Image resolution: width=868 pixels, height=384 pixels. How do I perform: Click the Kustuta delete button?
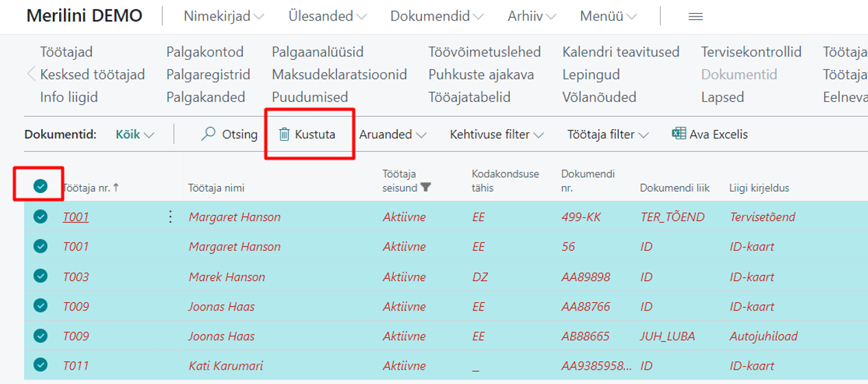[307, 135]
